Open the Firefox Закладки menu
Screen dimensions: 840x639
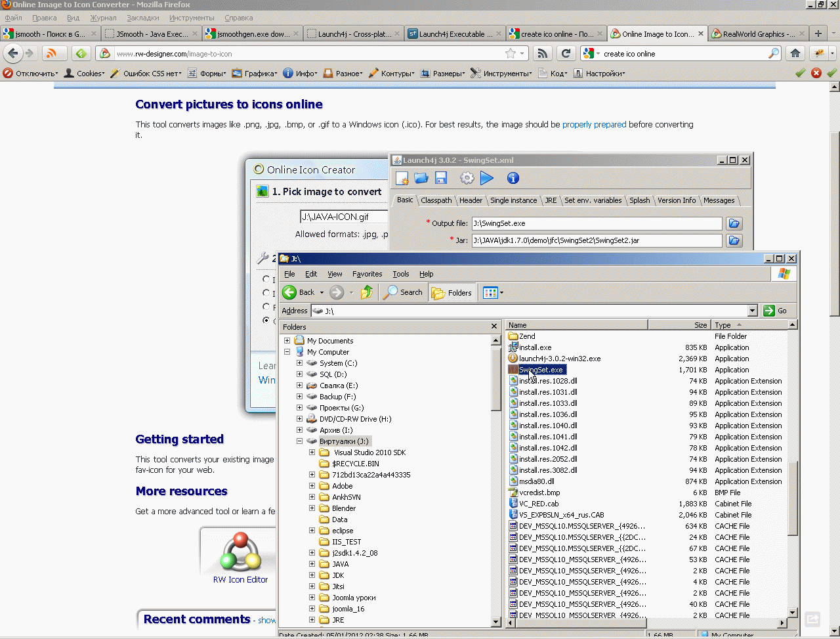(x=143, y=18)
